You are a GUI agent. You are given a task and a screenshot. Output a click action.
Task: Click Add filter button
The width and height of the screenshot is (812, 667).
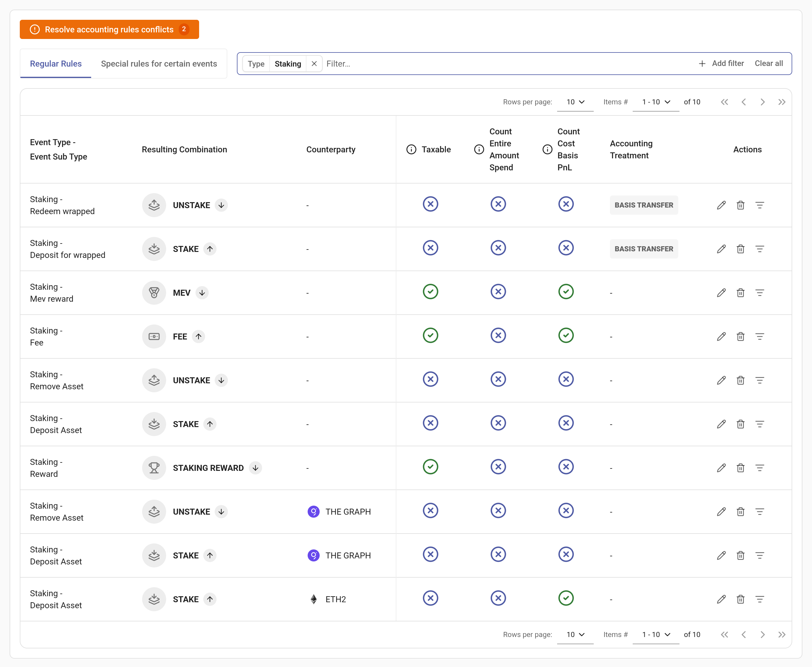[721, 63]
